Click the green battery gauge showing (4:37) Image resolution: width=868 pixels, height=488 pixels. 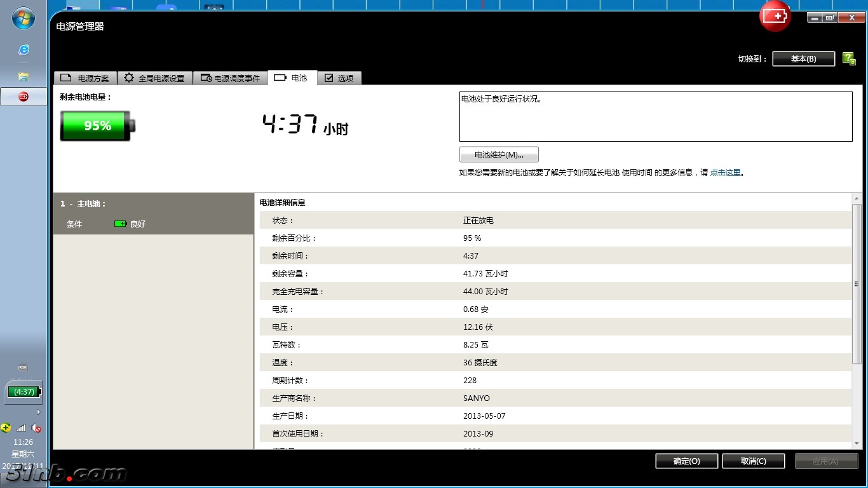[x=24, y=392]
